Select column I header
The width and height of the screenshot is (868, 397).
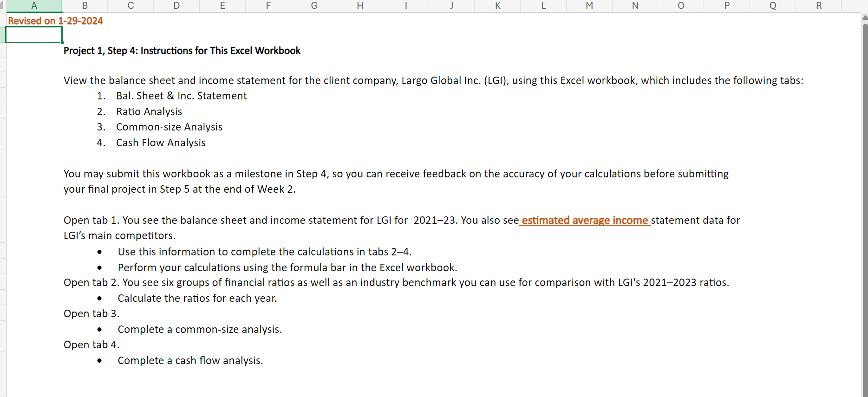tap(406, 6)
